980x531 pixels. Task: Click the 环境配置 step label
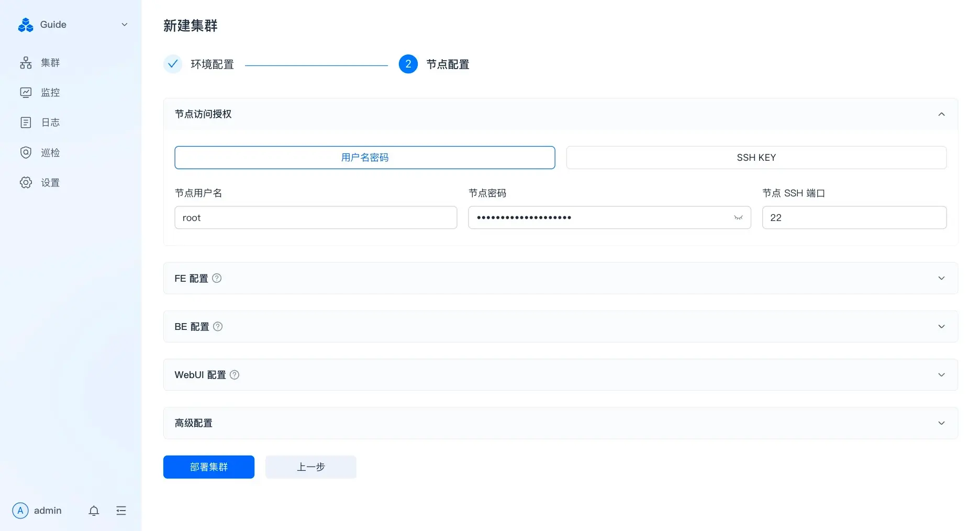(x=212, y=64)
